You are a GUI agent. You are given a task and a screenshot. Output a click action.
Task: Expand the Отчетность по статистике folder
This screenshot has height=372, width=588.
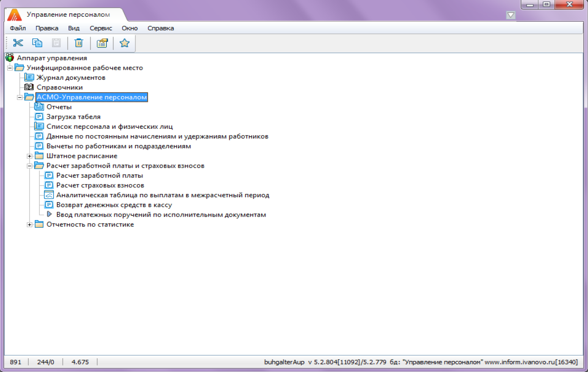click(x=30, y=225)
